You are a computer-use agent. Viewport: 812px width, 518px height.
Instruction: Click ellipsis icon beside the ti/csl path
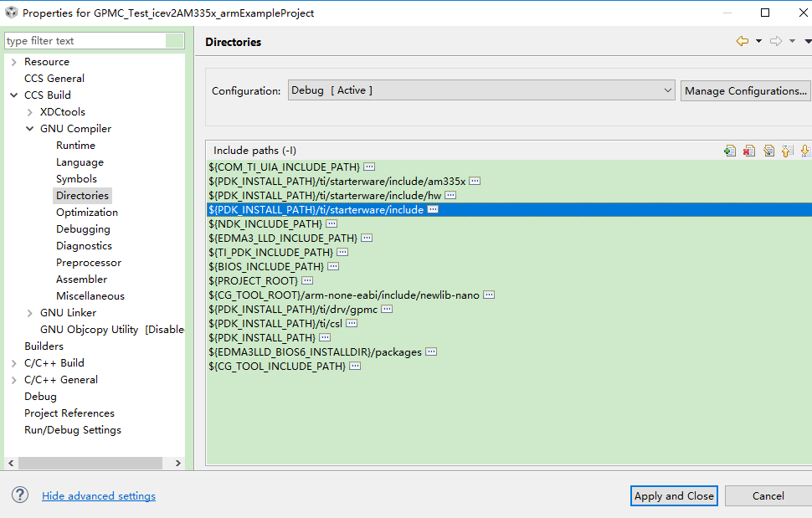pyautogui.click(x=352, y=323)
